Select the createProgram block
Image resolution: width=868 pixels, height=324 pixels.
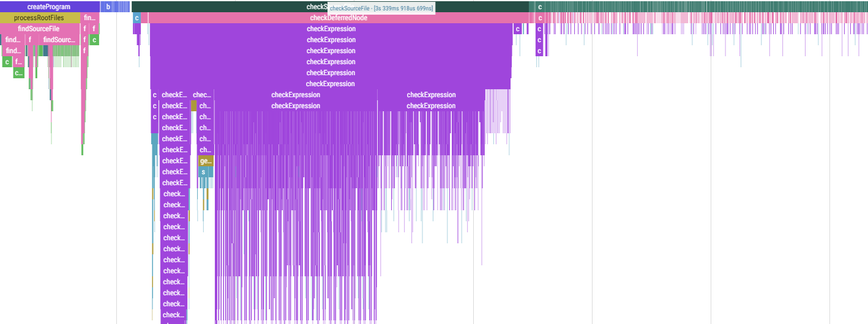(x=49, y=7)
